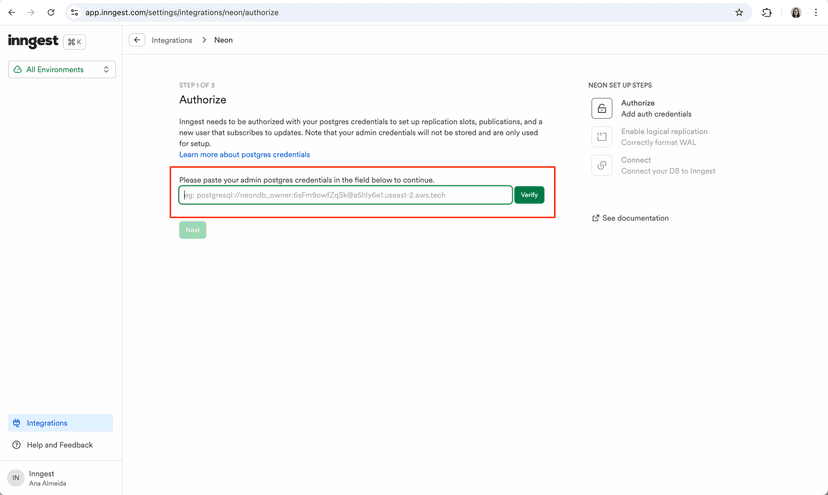828x495 pixels.
Task: Bookmark this page with star icon
Action: tap(739, 13)
